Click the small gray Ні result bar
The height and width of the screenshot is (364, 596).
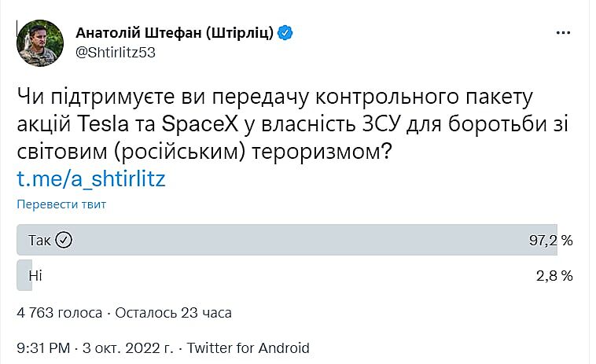pos(22,275)
